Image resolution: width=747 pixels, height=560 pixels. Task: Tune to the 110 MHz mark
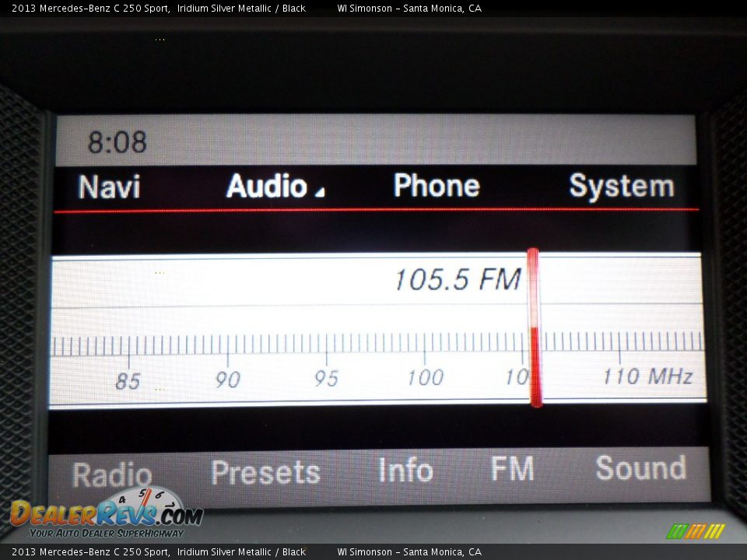[647, 376]
